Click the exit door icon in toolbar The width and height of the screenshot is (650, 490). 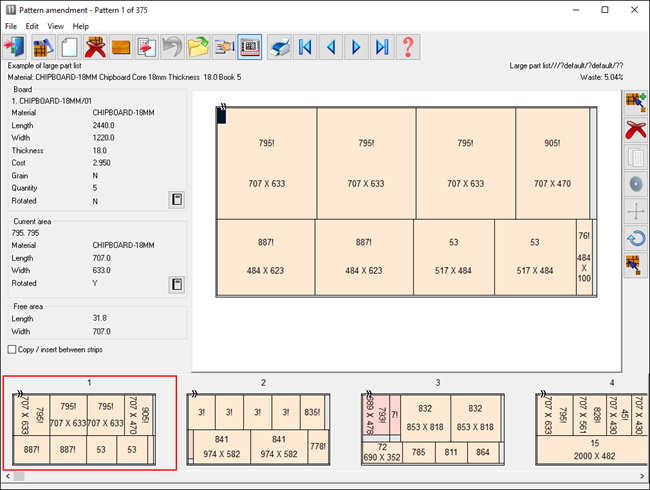coord(16,47)
